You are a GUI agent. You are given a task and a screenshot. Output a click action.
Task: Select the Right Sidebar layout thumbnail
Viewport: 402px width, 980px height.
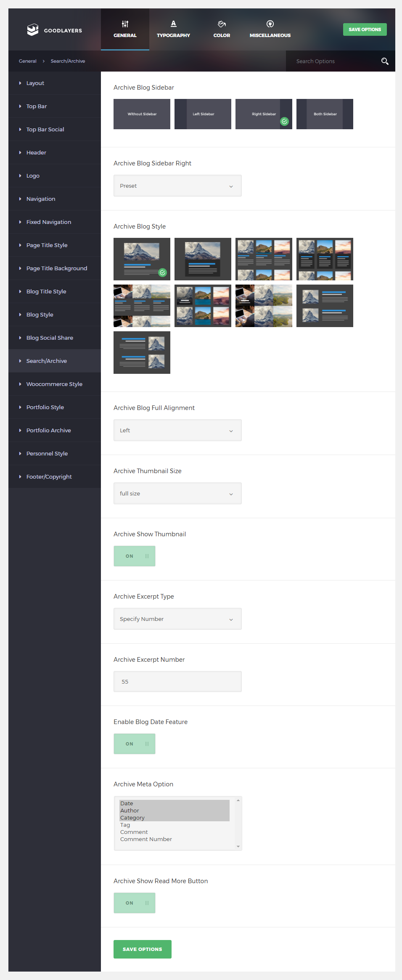(x=264, y=114)
